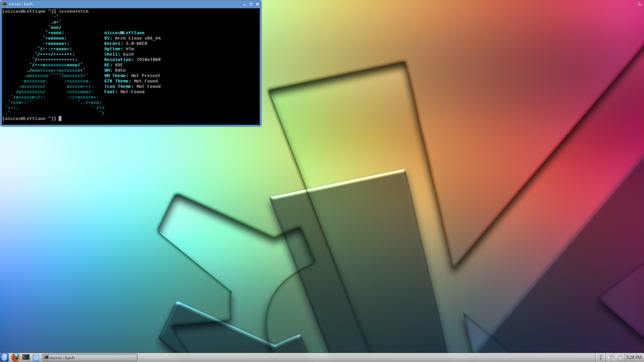Launch Konsole terminal from panel shortcut
The height and width of the screenshot is (362, 644).
pos(26,357)
